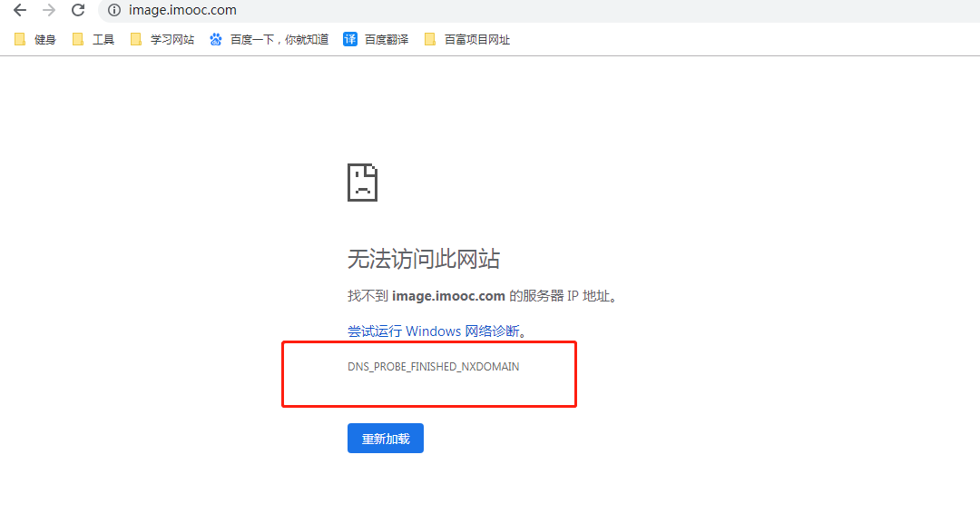The height and width of the screenshot is (514, 980).
Task: Click the sad page error icon
Action: click(x=362, y=183)
